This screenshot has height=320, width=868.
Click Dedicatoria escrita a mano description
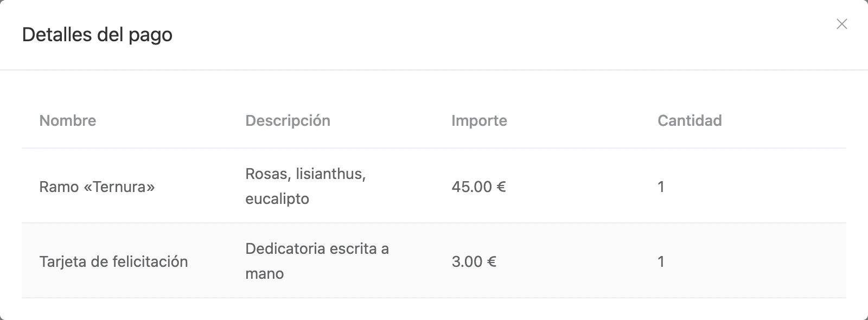(x=317, y=261)
